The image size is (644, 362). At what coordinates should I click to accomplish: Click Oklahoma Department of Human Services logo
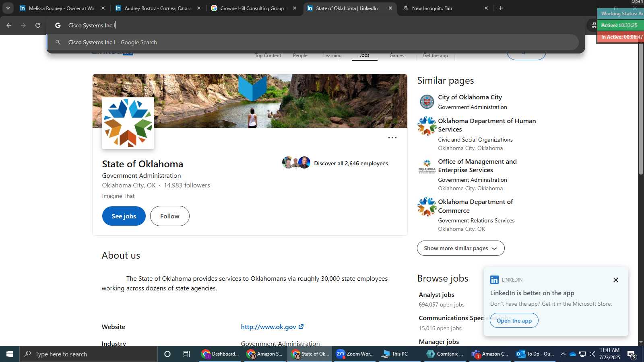(427, 126)
